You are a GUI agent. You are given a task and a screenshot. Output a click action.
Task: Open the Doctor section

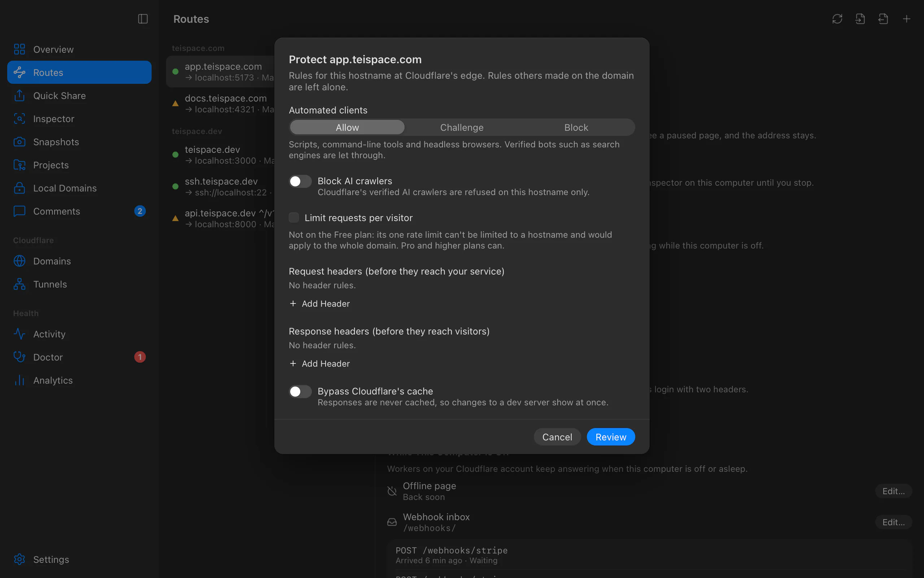79,357
